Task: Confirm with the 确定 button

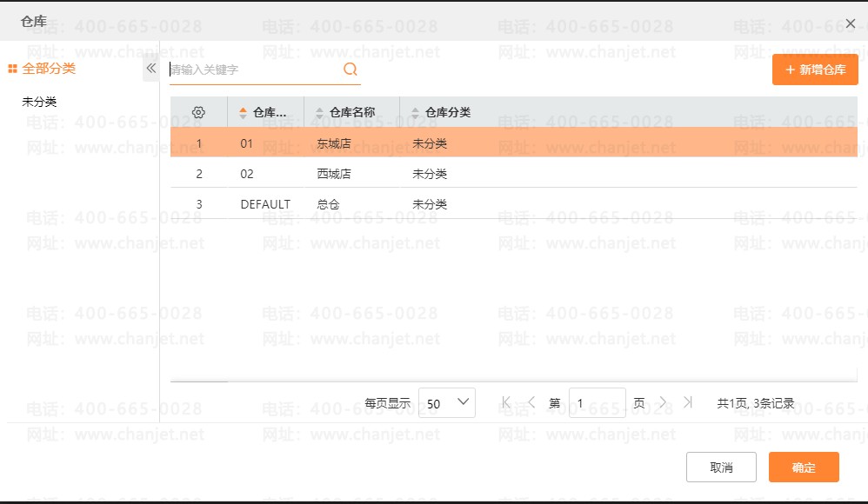Action: tap(804, 468)
